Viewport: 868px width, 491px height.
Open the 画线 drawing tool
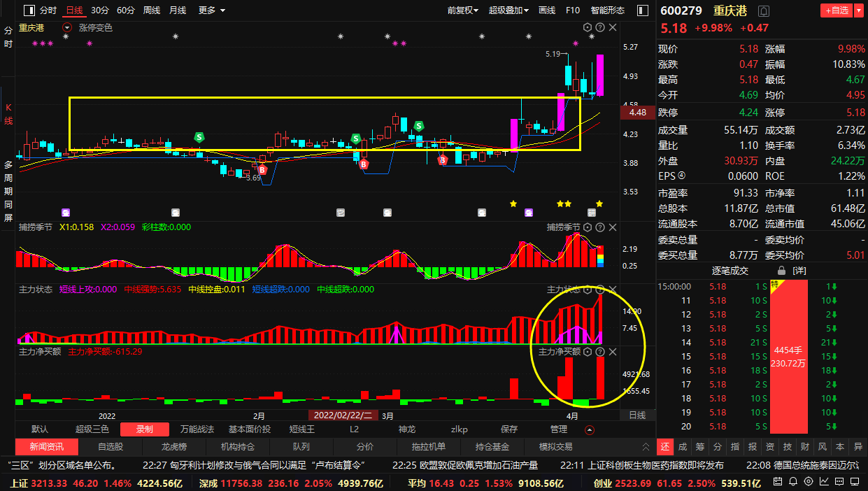[547, 10]
